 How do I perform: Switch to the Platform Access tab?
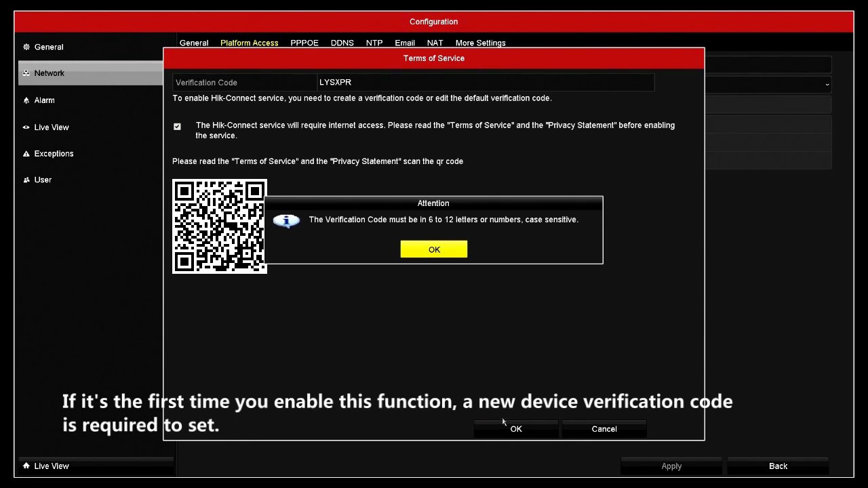(249, 43)
